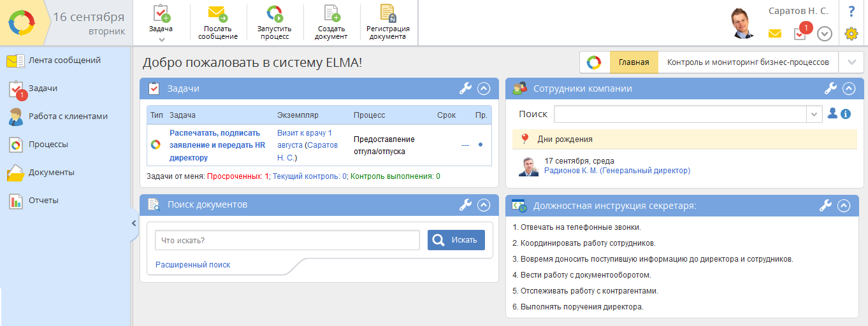Image resolution: width=868 pixels, height=326 pixels.
Task: Open the Расширенный поиск link
Action: point(193,265)
